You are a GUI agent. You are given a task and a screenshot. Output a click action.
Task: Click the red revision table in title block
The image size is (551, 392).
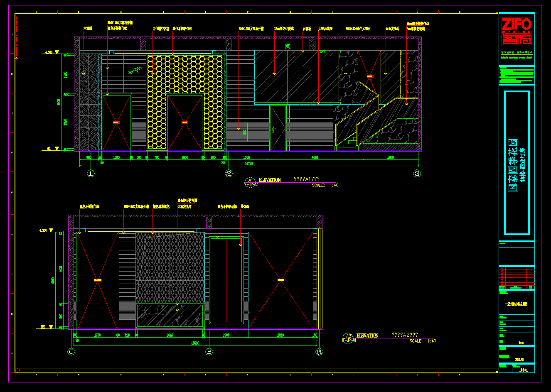coord(517,277)
